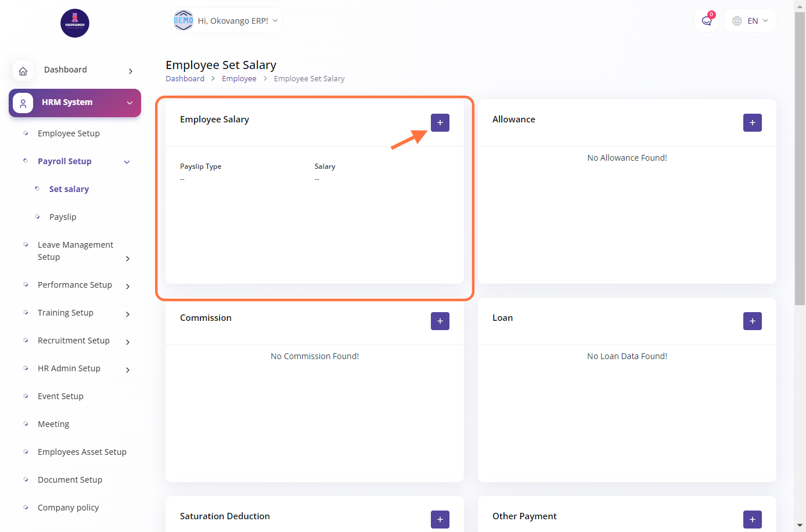The width and height of the screenshot is (806, 532).
Task: Open the Hi, Okovango ERP! user dropdown
Action: (x=226, y=21)
